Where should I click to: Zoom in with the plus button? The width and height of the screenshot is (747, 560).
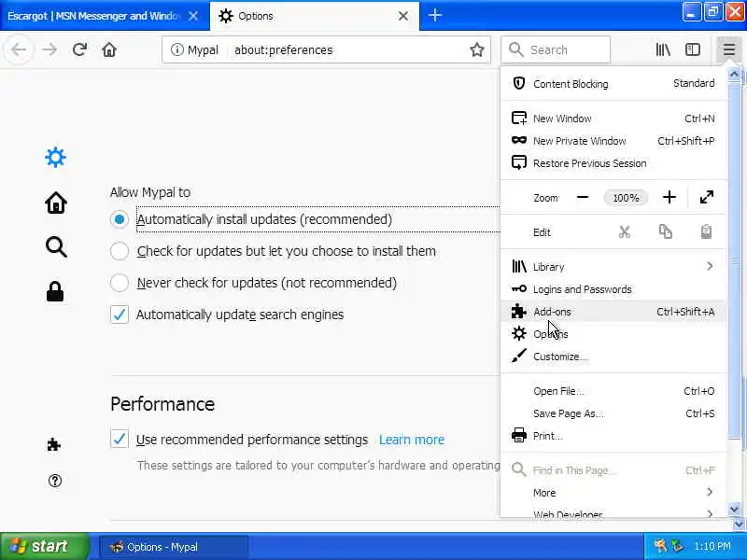click(669, 198)
